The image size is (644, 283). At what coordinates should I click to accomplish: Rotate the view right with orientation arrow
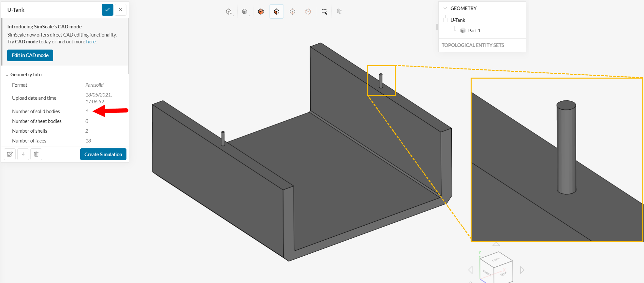click(x=522, y=270)
